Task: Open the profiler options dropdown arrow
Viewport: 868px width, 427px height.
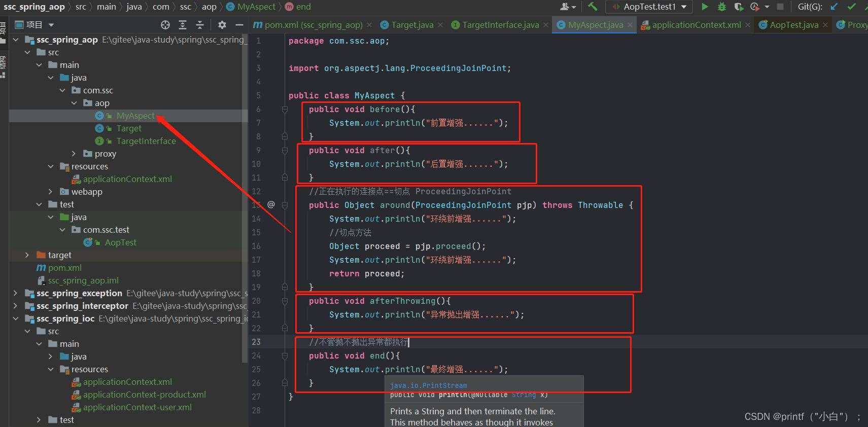Action: point(767,7)
